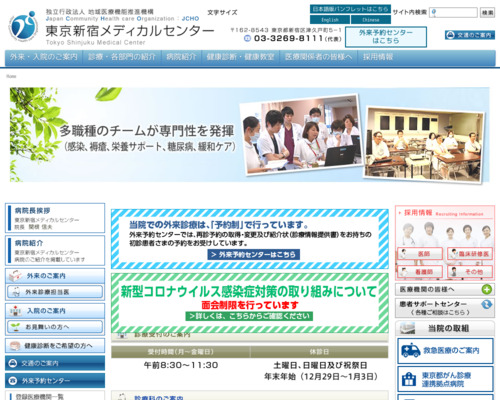Image resolution: width=500 pixels, height=400 pixels.
Task: Click the sprout icon on お見舞いの方へ
Action: tap(15, 327)
